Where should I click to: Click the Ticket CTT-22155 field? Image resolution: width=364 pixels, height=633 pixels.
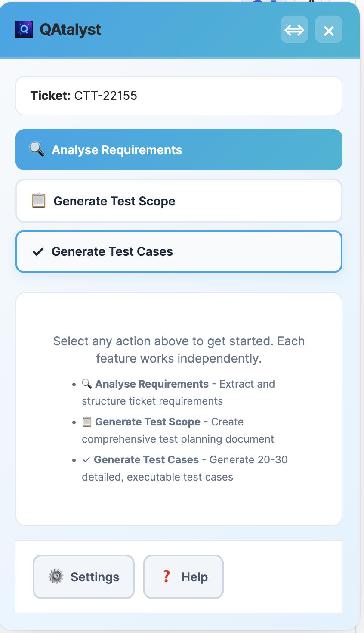pos(179,96)
